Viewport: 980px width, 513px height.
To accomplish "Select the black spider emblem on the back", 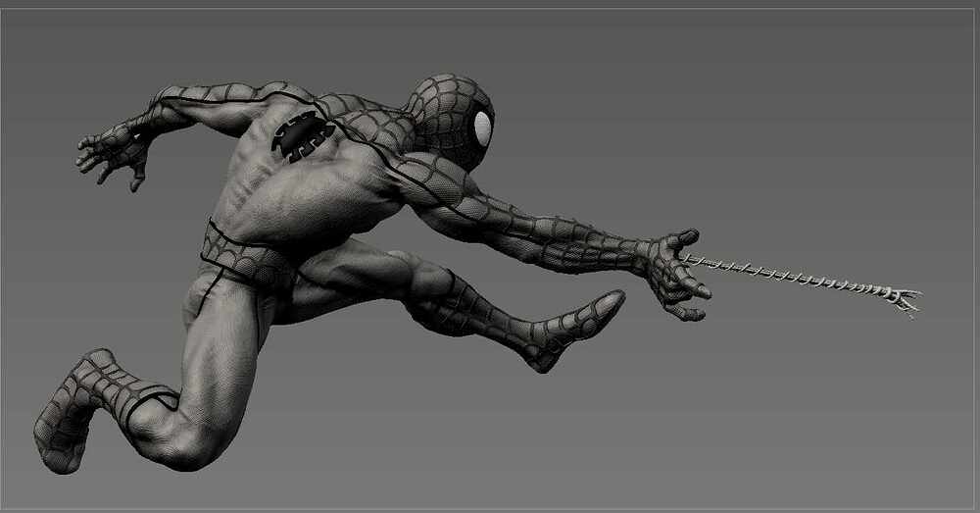I will coord(303,136).
